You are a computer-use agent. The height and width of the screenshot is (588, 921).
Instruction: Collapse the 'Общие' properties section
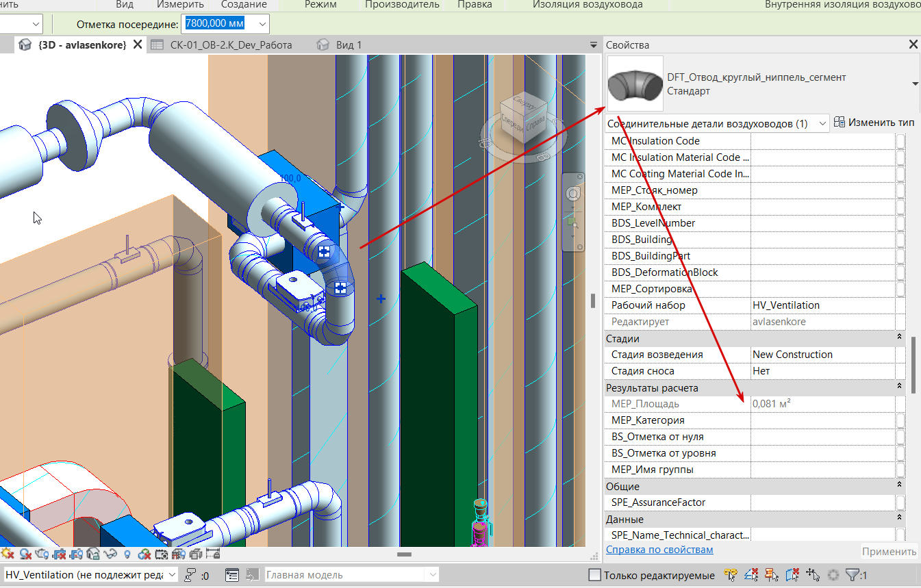tap(899, 486)
